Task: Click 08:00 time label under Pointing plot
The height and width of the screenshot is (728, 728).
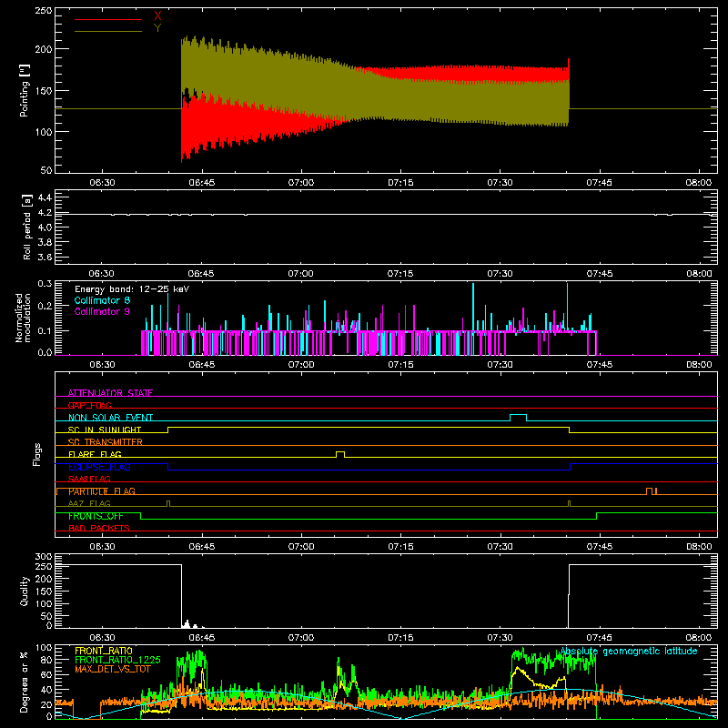Action: (x=699, y=183)
